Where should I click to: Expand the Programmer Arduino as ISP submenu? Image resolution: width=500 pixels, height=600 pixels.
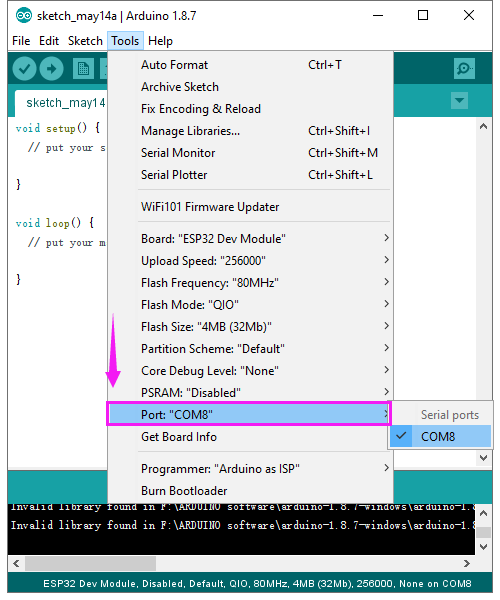pyautogui.click(x=250, y=468)
